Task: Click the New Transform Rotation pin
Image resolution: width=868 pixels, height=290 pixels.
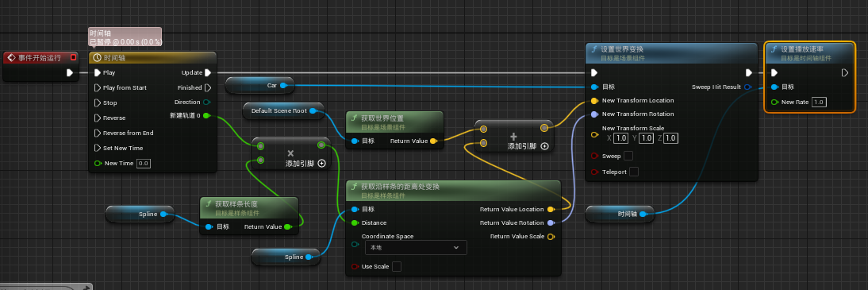Action: [594, 114]
